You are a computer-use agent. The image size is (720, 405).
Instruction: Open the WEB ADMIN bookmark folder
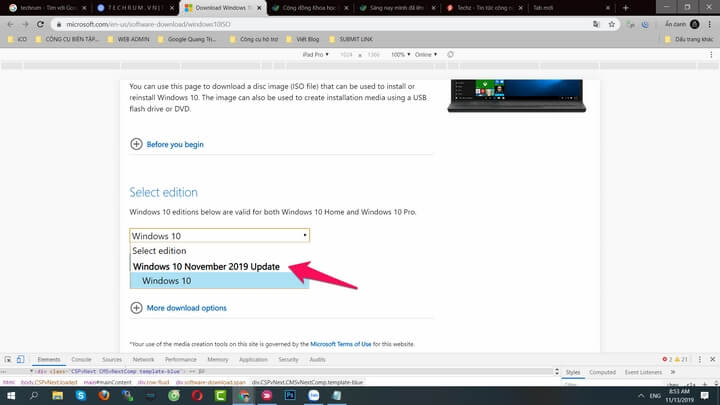click(129, 39)
